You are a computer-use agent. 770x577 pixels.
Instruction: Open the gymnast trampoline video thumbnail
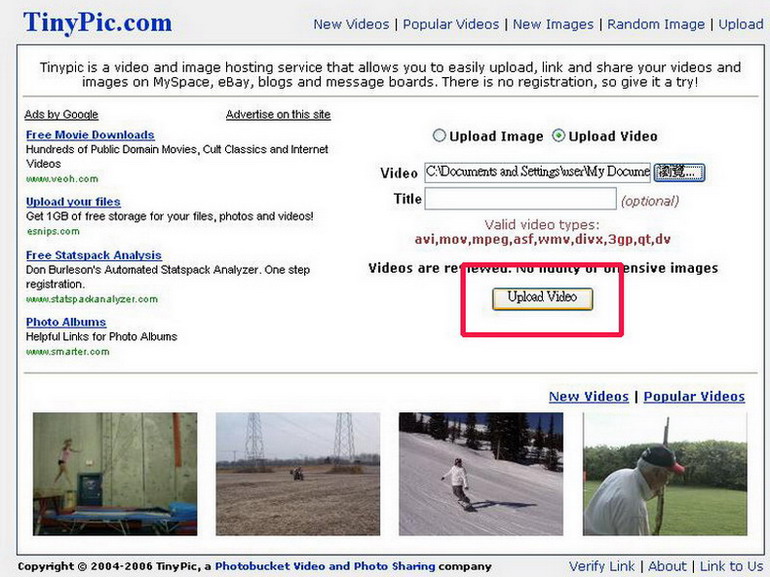coord(115,474)
